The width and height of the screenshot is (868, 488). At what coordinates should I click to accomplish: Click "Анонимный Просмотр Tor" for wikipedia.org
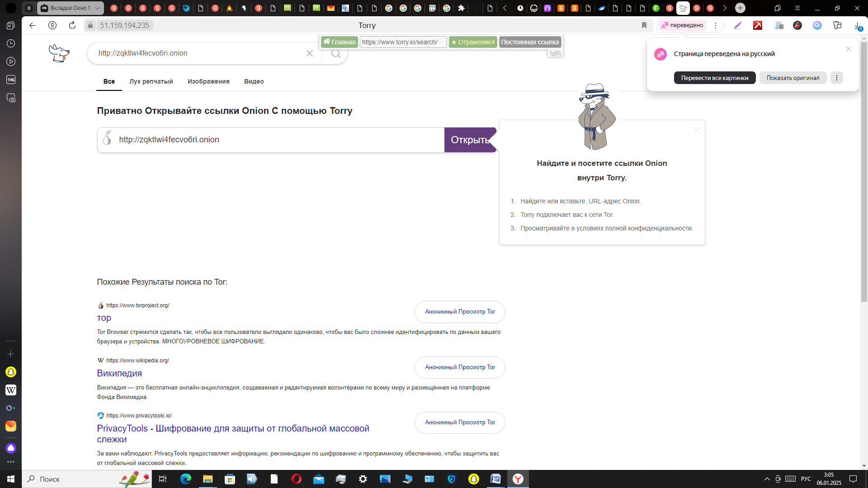460,367
